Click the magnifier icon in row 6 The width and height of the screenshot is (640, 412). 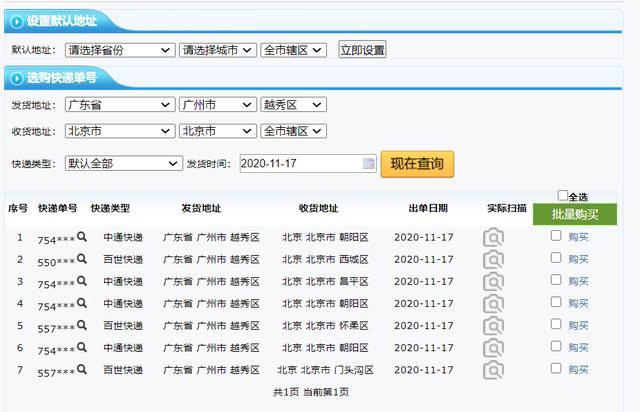coord(82,347)
